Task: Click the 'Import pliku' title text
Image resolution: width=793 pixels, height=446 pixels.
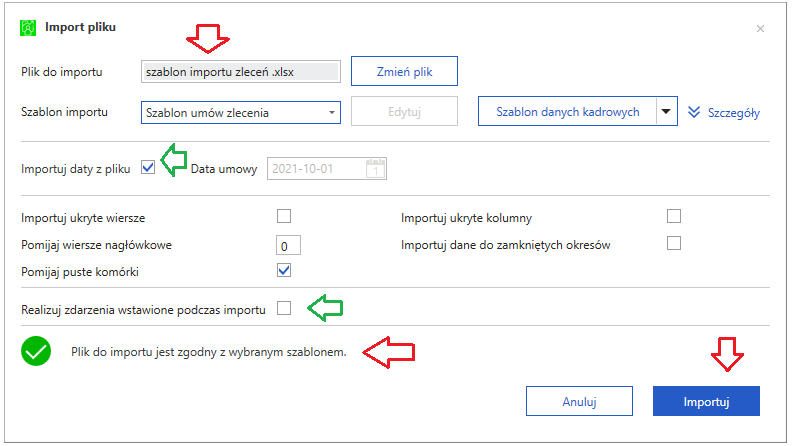Action: (x=80, y=27)
